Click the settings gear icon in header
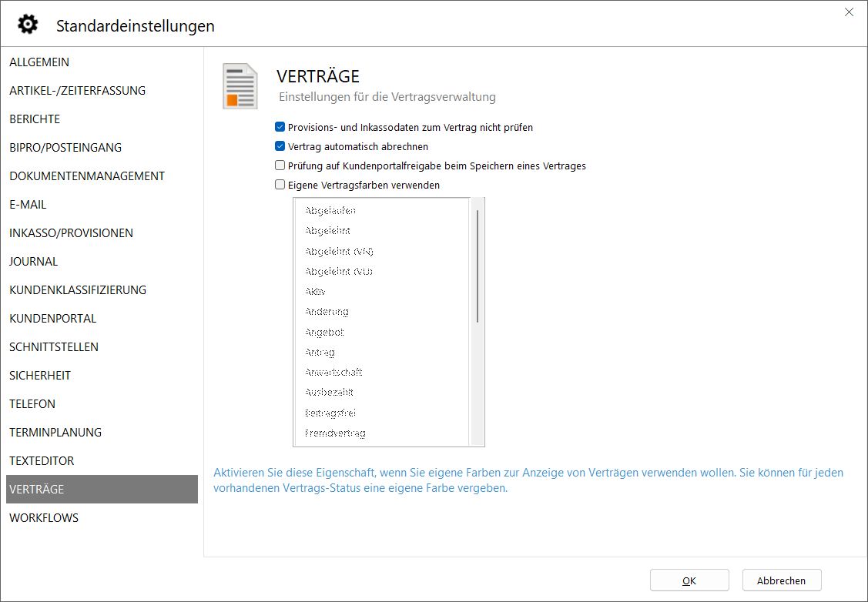Image resolution: width=868 pixels, height=602 pixels. coord(28,25)
